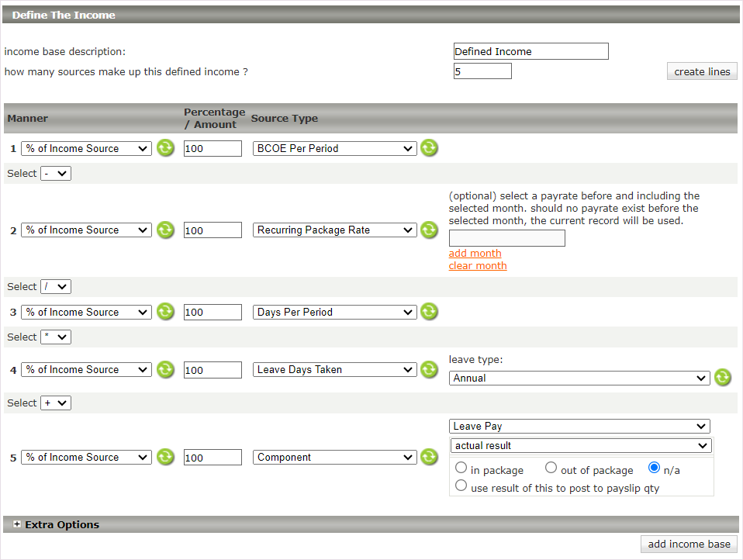Click the income base description text field
743x560 pixels.
point(530,51)
